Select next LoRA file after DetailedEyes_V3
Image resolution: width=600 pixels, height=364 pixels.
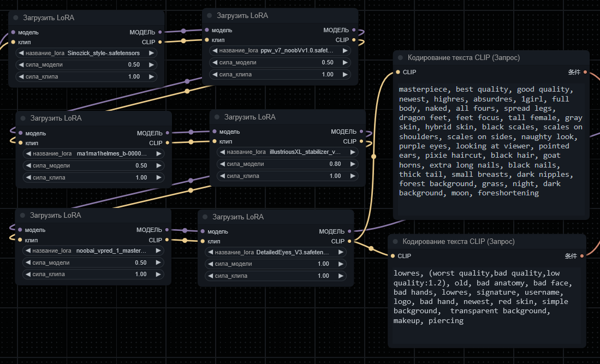[x=341, y=252]
